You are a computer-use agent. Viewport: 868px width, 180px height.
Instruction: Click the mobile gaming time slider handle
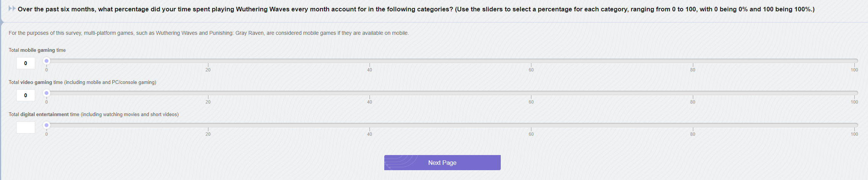pos(47,61)
